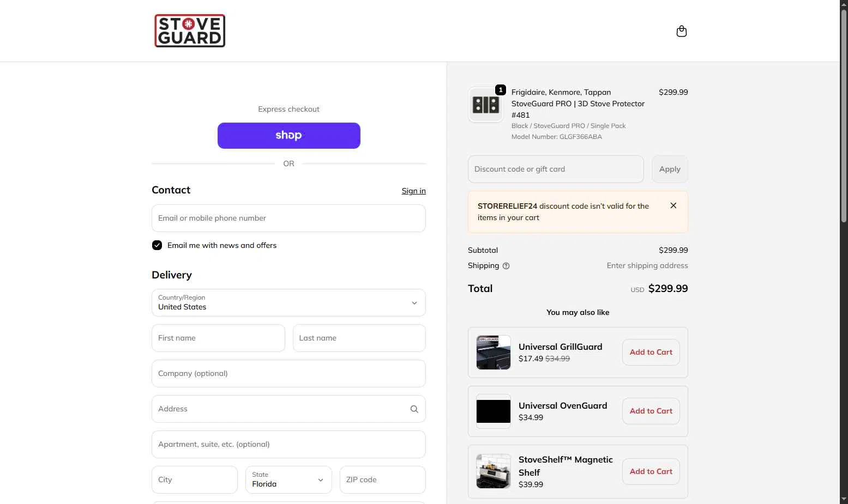This screenshot has width=848, height=504.
Task: Click the Model Number: GLGF366ABA text
Action: point(557,137)
